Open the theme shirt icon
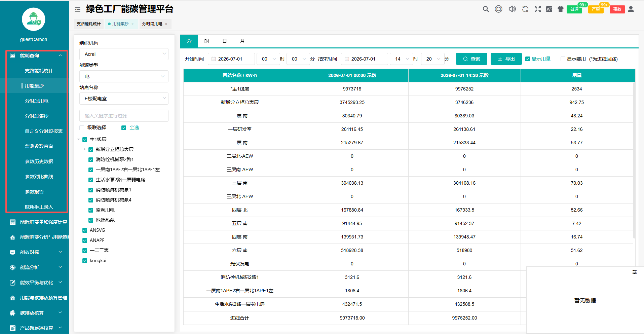The image size is (644, 334). coord(560,9)
